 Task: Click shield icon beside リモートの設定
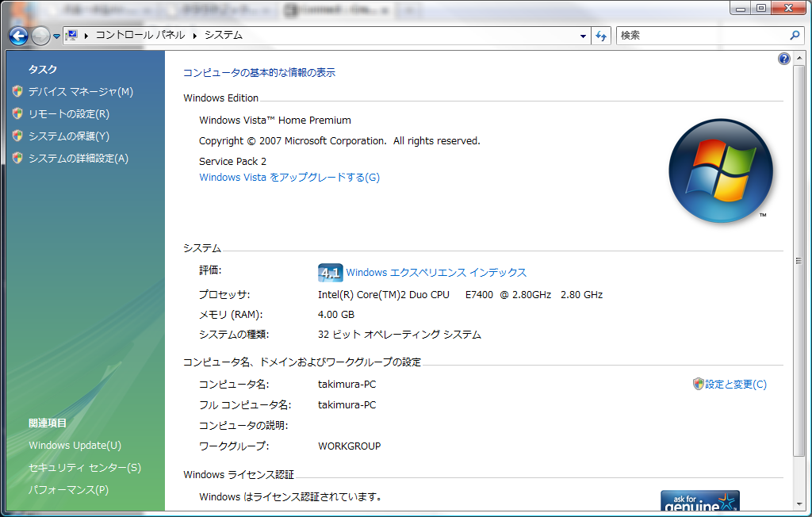(x=17, y=113)
